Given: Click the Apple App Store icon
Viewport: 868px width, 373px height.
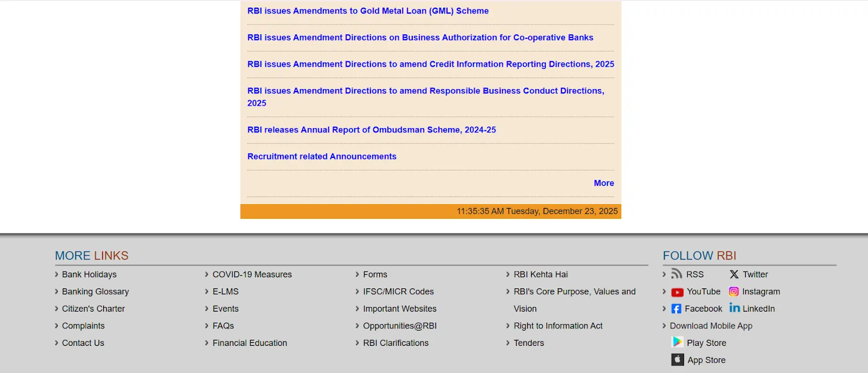Looking at the screenshot, I should (678, 359).
